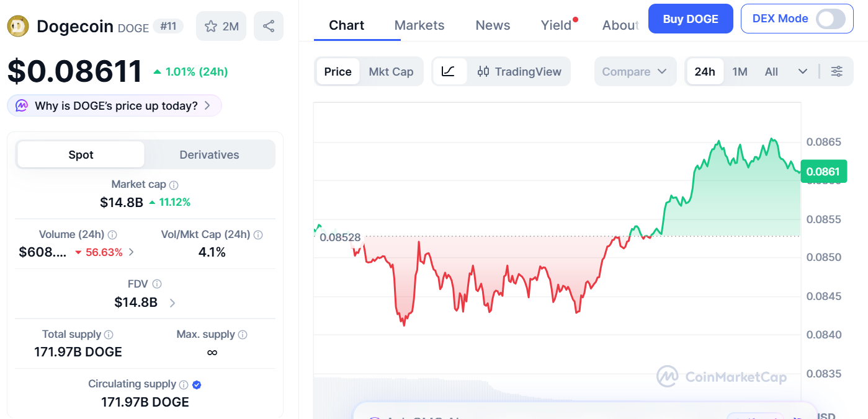Click the AI icon in price question pill
This screenshot has width=868, height=419.
tap(22, 105)
